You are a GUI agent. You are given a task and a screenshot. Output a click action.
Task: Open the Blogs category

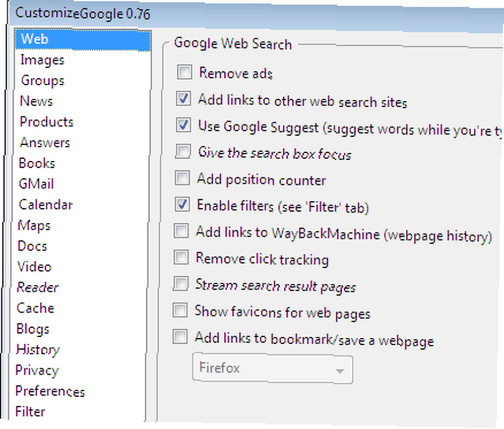pos(33,329)
